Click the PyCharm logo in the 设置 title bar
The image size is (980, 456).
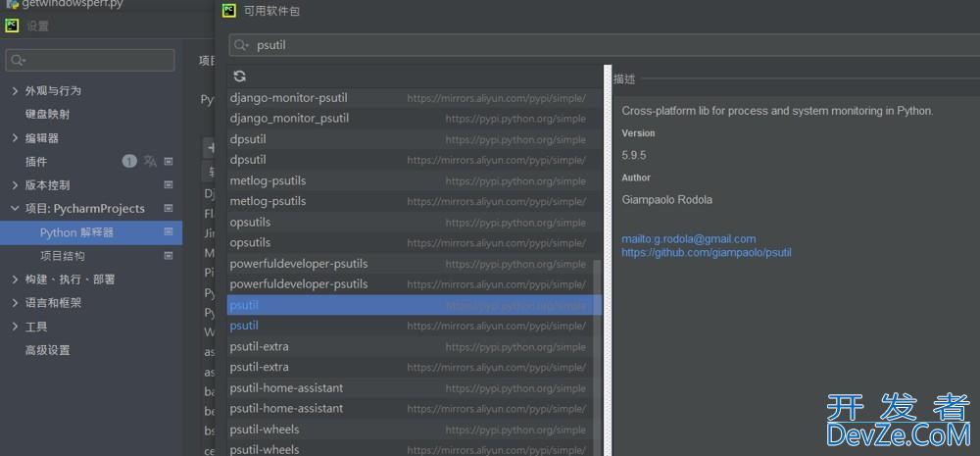[x=12, y=25]
